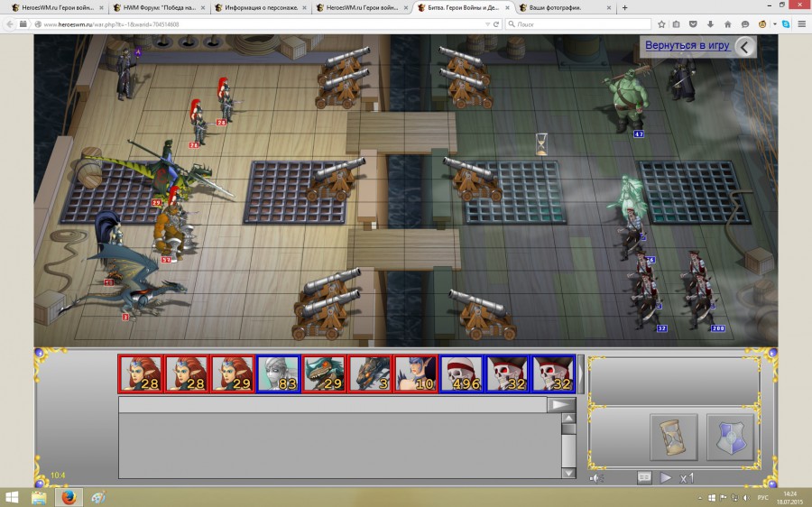Open the downloads arrow icon
The height and width of the screenshot is (507, 812).
(710, 24)
